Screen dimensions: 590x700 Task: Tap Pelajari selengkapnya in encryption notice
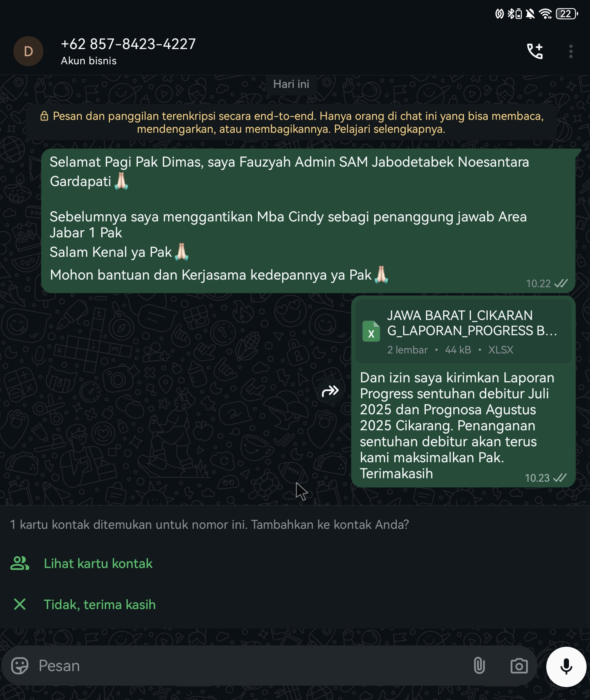[x=390, y=129]
